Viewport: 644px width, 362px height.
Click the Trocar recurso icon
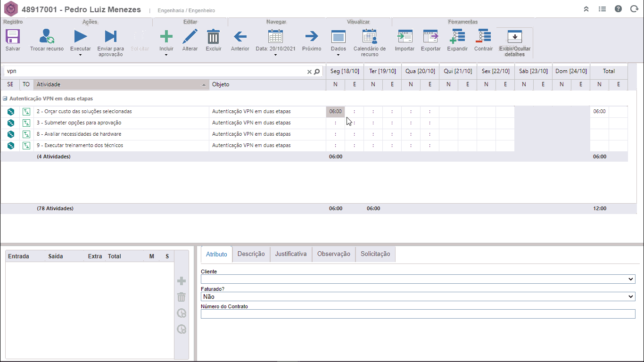pos(47,37)
